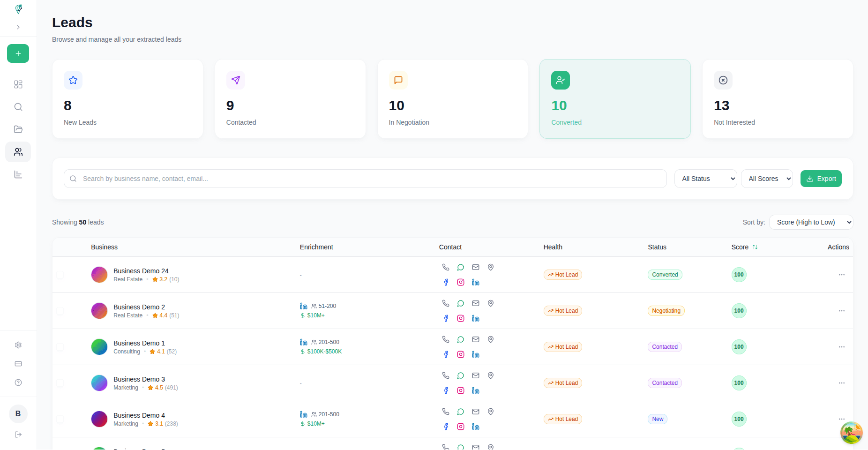
Task: Open the Sort by Score dropdown
Action: coord(811,222)
